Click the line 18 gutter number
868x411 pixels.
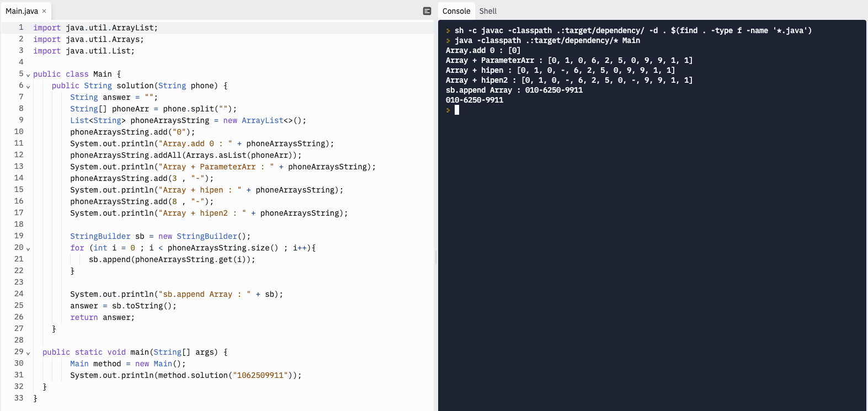coord(19,224)
